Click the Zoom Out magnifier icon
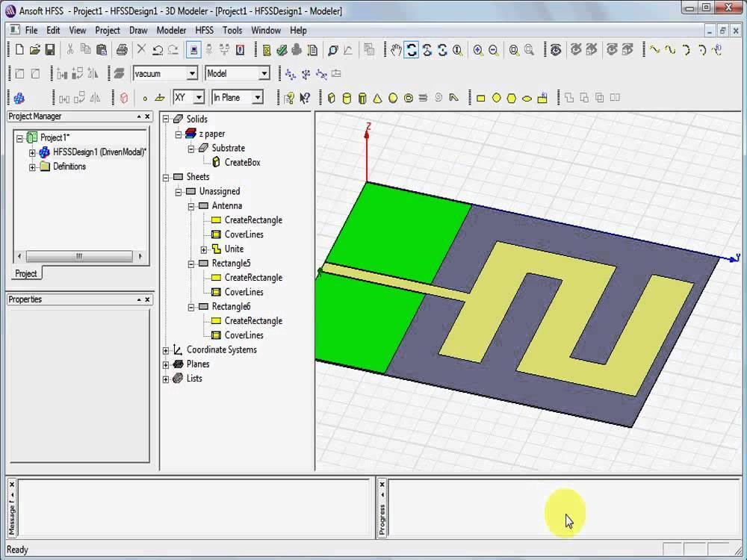Image resolution: width=747 pixels, height=560 pixels. 494,49
